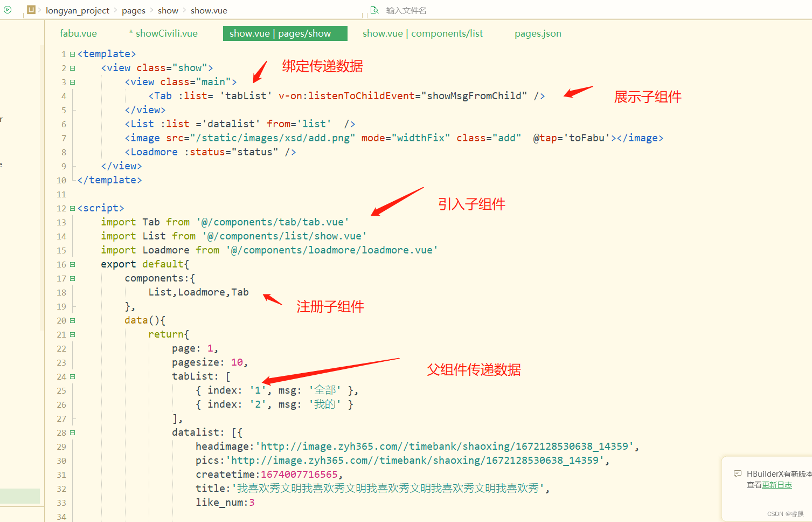Collapse the script fold on line 12
Viewport: 812px width, 522px height.
[x=72, y=208]
